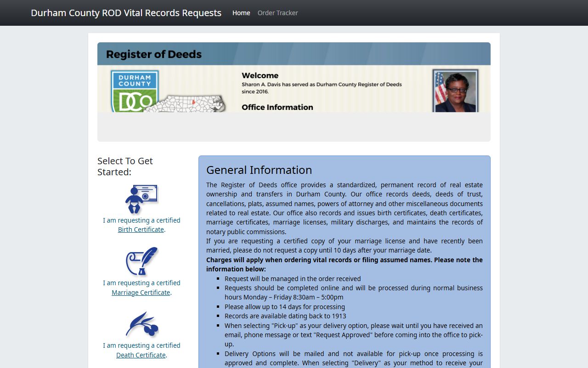Click Durham County ROD Vital Records Requests title
This screenshot has width=588, height=368.
[x=126, y=13]
